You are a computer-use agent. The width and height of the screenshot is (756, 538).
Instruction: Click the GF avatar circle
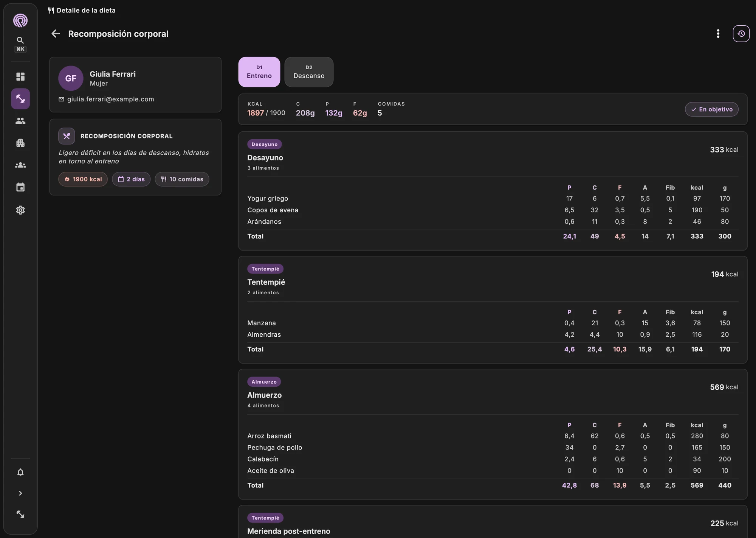(x=71, y=78)
